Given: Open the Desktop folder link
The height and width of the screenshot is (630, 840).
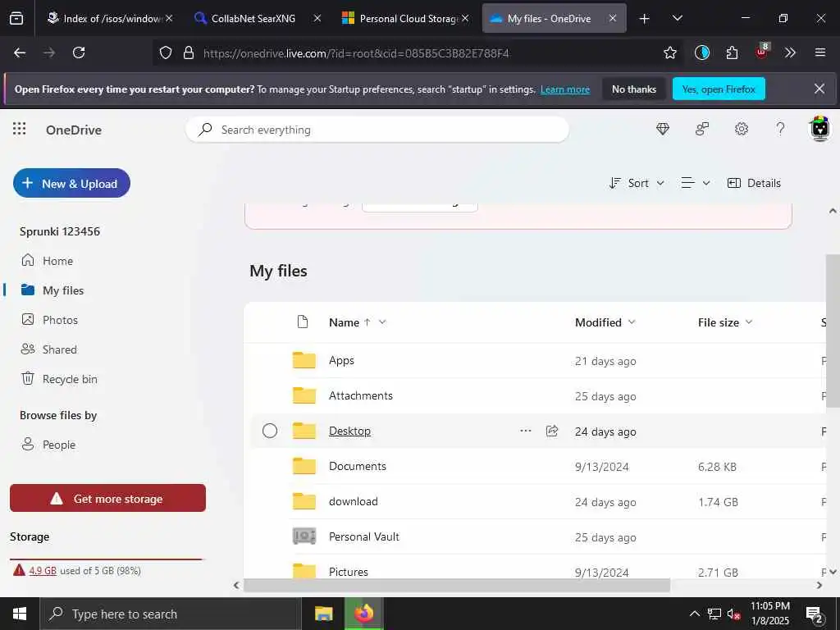Looking at the screenshot, I should 349,431.
